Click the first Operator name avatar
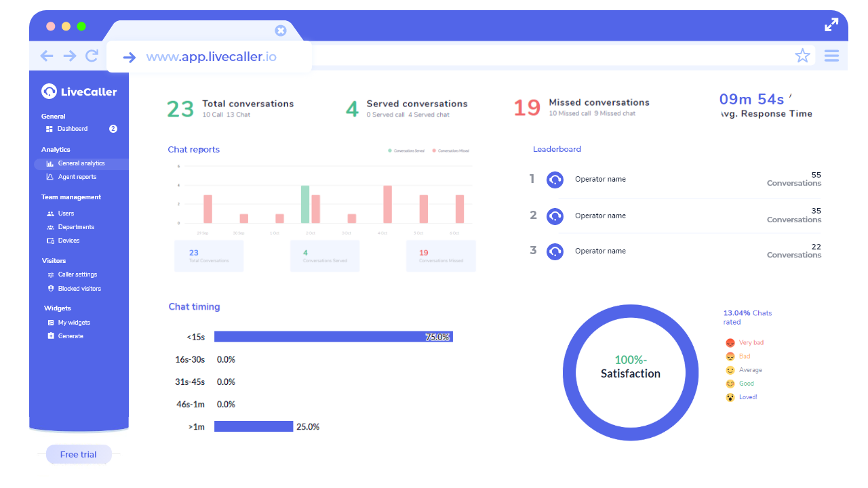Viewport: 868px width, 488px height. (x=555, y=180)
